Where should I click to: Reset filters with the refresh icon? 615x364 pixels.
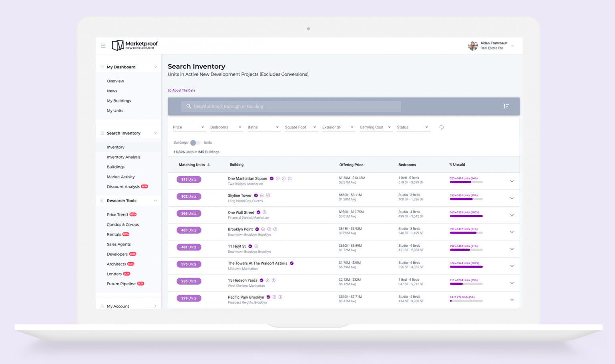click(x=441, y=127)
